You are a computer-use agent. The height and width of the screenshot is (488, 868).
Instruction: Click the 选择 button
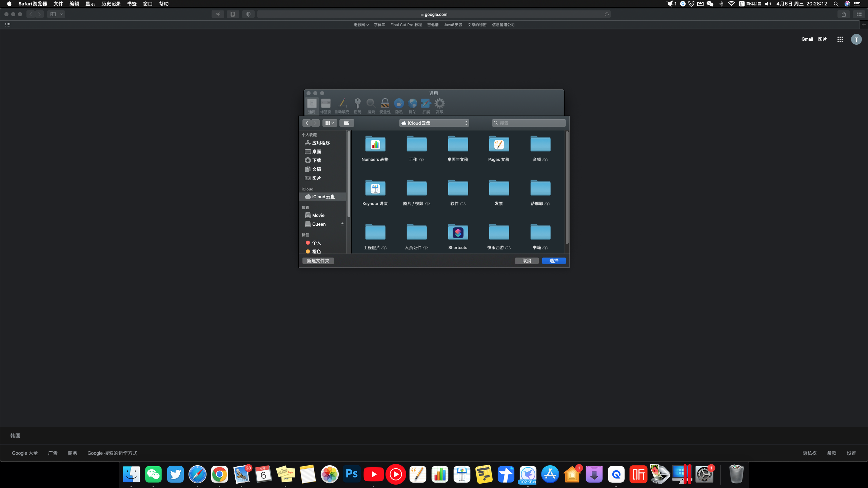[554, 261]
